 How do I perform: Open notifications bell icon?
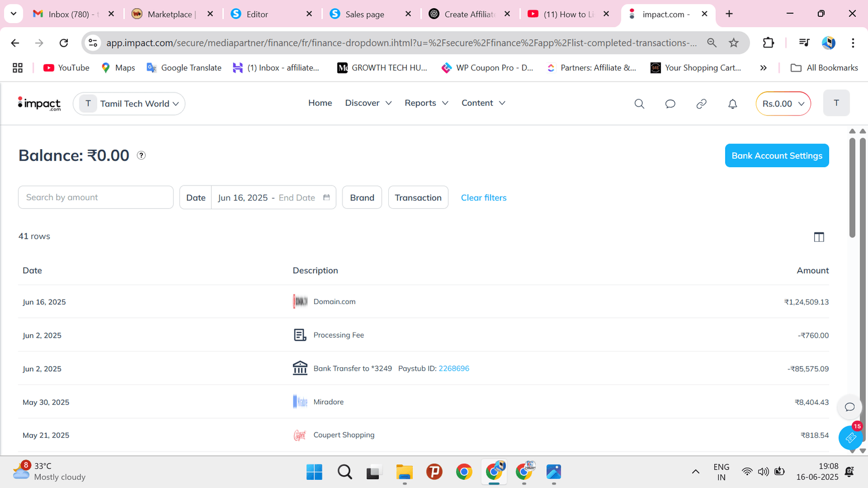coord(733,103)
